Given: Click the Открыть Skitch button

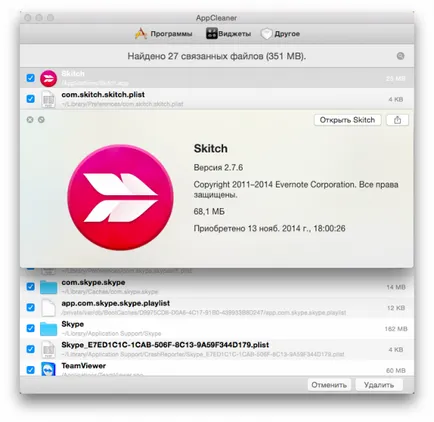Looking at the screenshot, I should pos(347,120).
